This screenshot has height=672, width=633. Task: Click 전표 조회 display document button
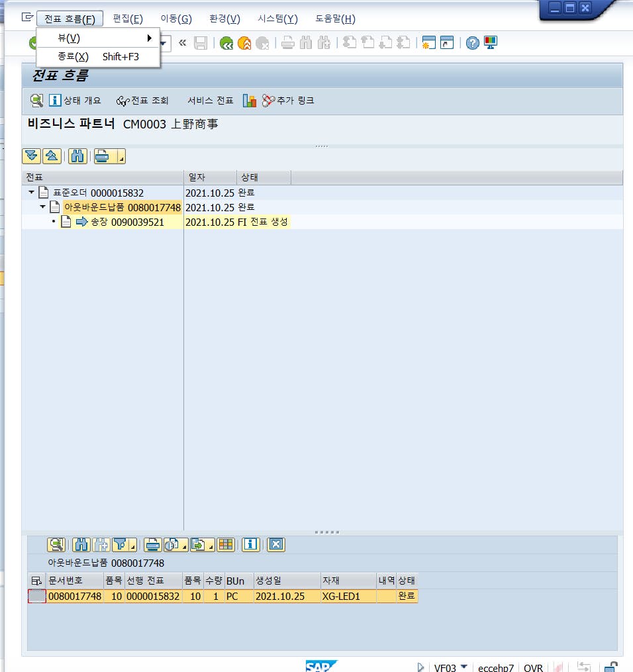[143, 101]
